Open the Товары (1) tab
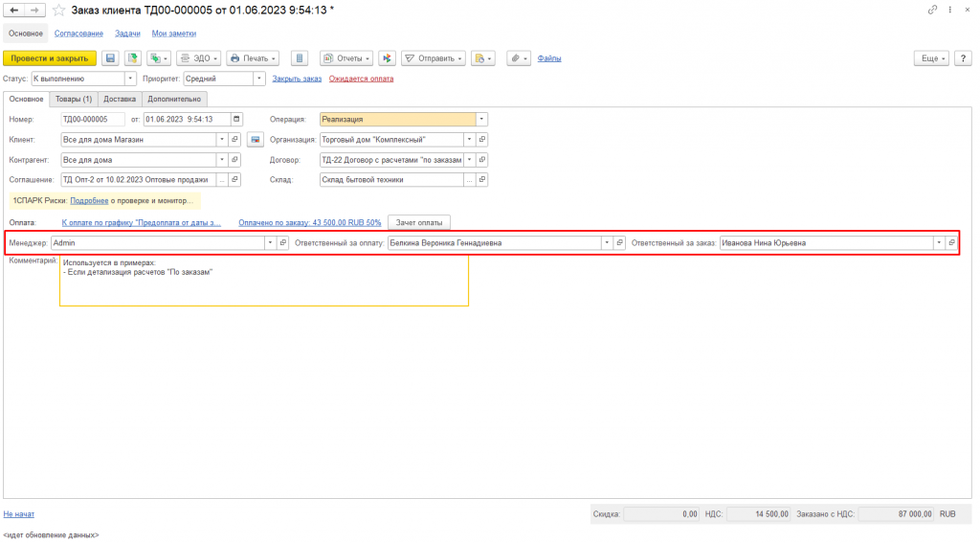980x544 pixels. 74,99
